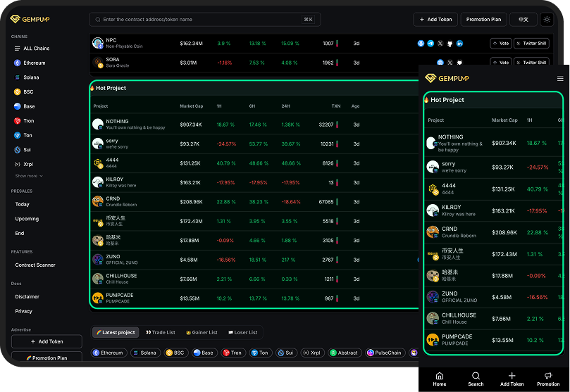Open Disclaimer docs page
The height and width of the screenshot is (392, 570).
(27, 296)
